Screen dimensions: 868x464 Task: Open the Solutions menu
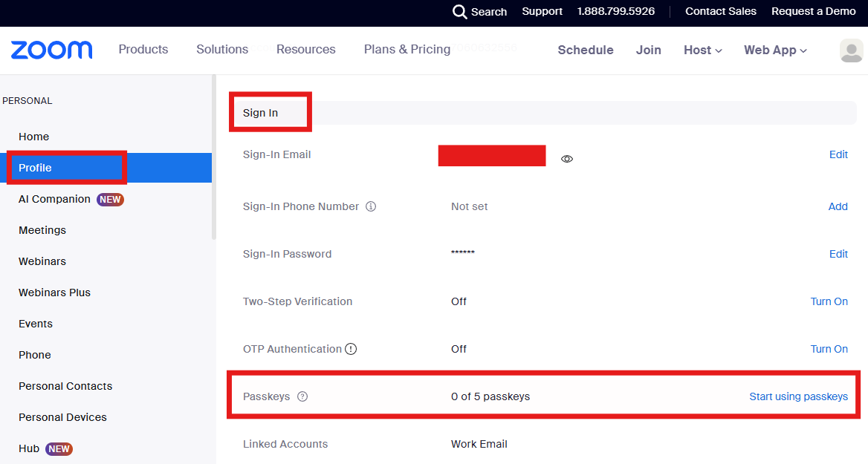[222, 49]
